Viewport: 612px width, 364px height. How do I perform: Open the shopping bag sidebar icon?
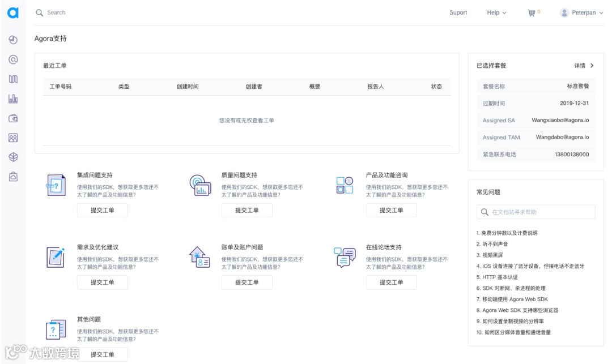point(13,177)
